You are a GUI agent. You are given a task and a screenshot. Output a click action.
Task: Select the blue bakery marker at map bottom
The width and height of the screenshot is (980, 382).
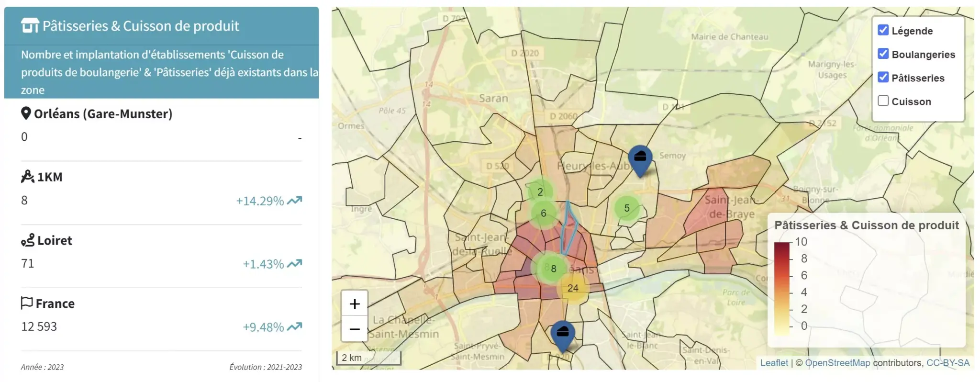563,334
